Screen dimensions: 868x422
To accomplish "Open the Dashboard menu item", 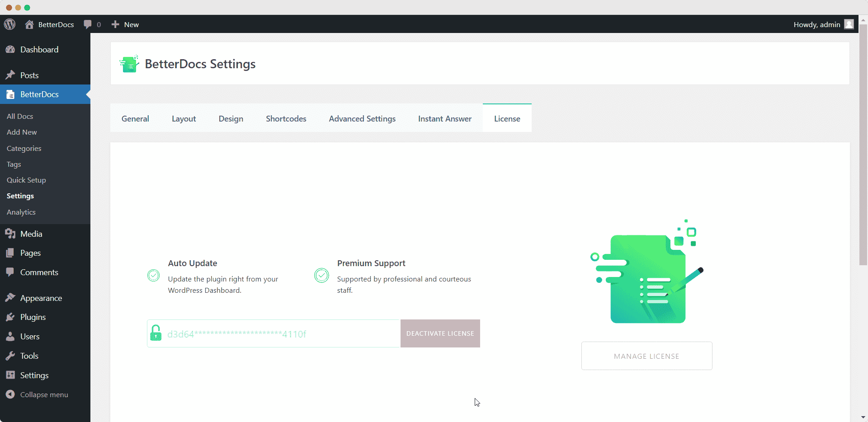I will (x=45, y=50).
